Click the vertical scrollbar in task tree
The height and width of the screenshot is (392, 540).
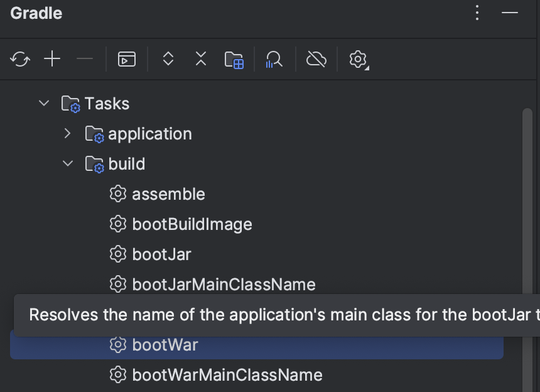click(527, 250)
